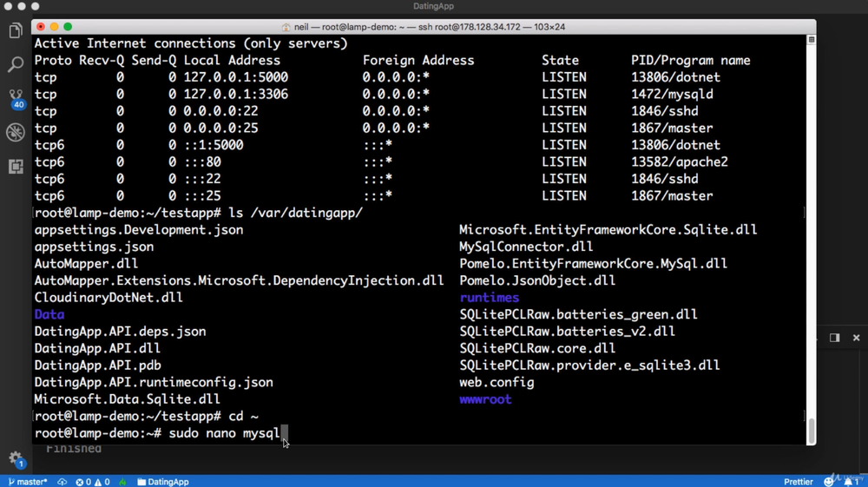
Task: Click on 'MySqlConnector.dll' file name
Action: coord(527,247)
